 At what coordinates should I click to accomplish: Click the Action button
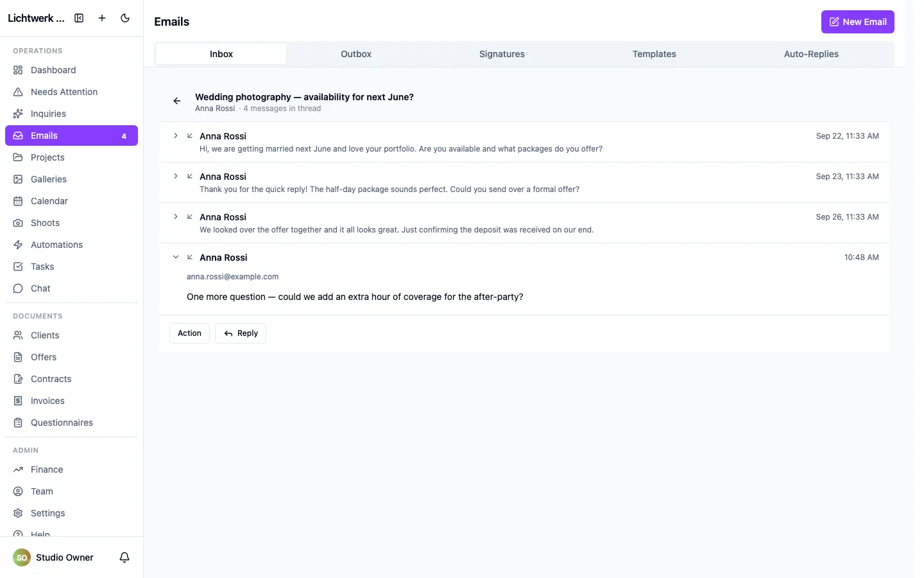[189, 333]
